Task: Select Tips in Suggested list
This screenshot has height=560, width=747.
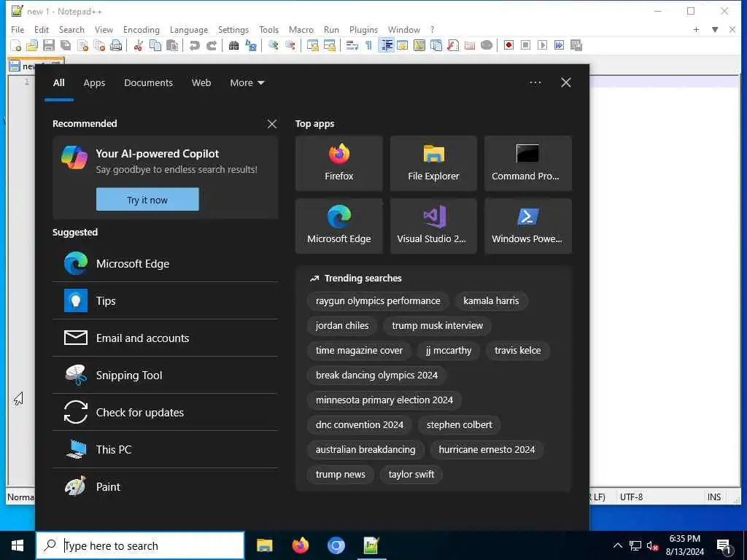Action: click(166, 301)
